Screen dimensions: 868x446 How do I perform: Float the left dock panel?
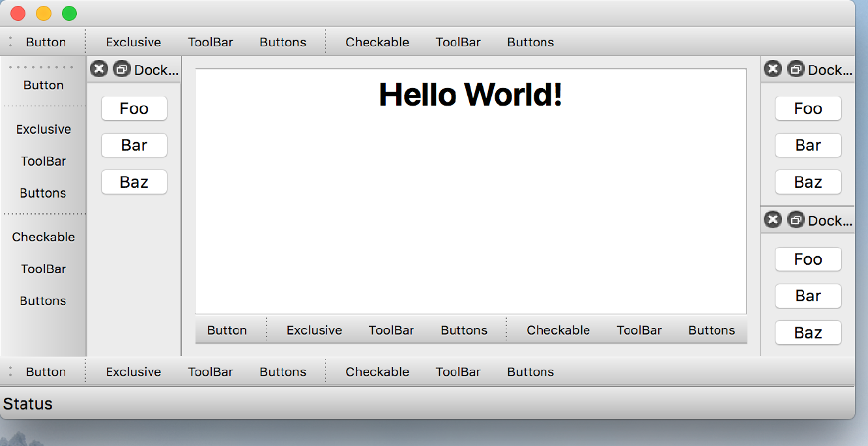121,68
